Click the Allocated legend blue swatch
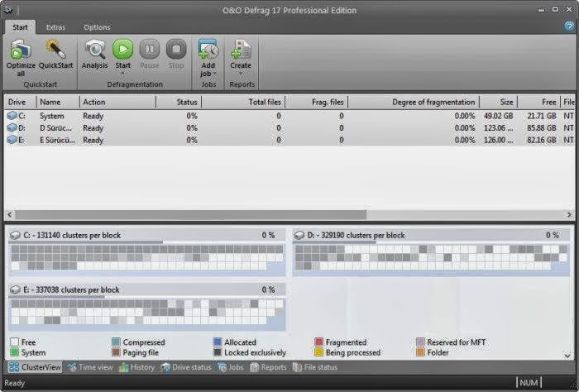579x392 pixels. click(218, 342)
